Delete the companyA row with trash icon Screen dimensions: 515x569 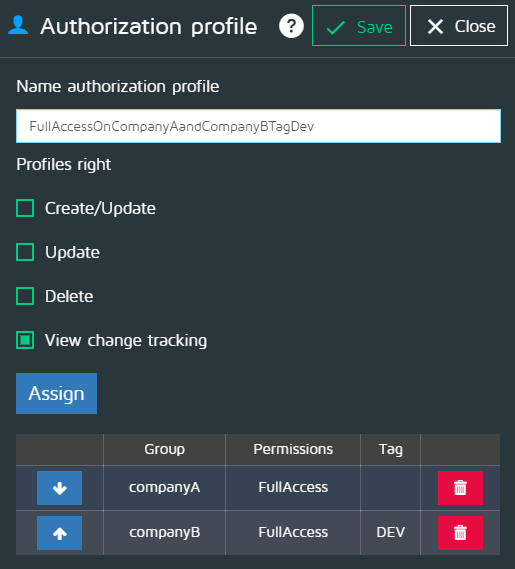coord(460,488)
